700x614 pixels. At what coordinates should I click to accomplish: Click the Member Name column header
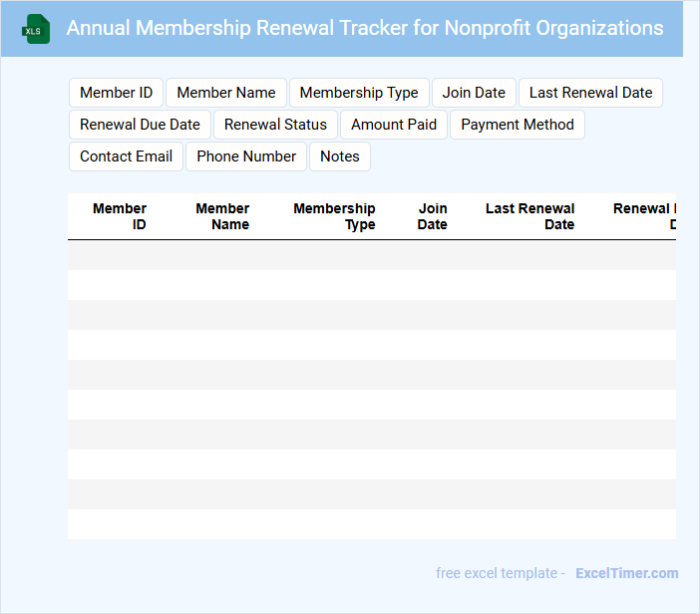click(x=222, y=216)
